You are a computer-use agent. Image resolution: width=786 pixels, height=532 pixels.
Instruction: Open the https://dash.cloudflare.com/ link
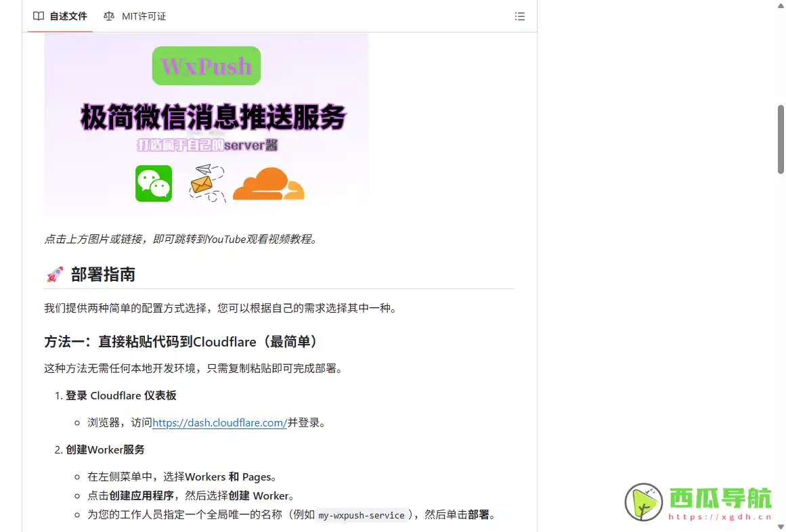coord(219,422)
